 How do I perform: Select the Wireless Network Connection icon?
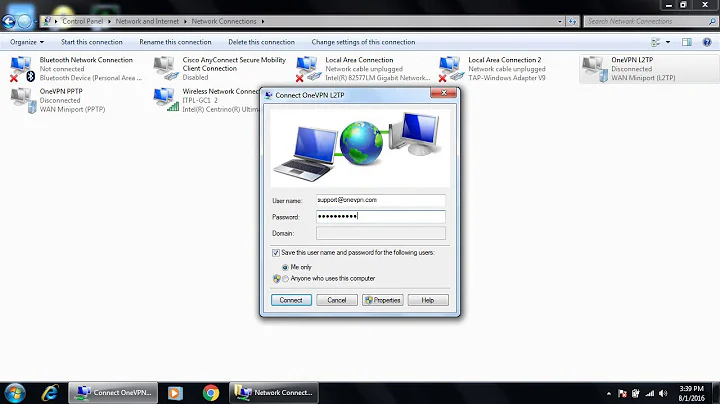[166, 100]
